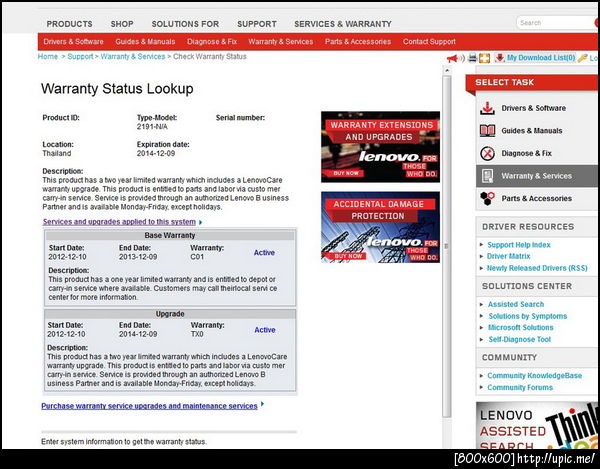
Task: Click the printer icon
Action: (473, 58)
